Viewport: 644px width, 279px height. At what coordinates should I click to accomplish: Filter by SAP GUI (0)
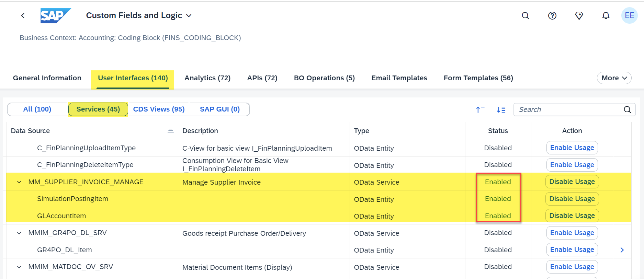(x=220, y=109)
